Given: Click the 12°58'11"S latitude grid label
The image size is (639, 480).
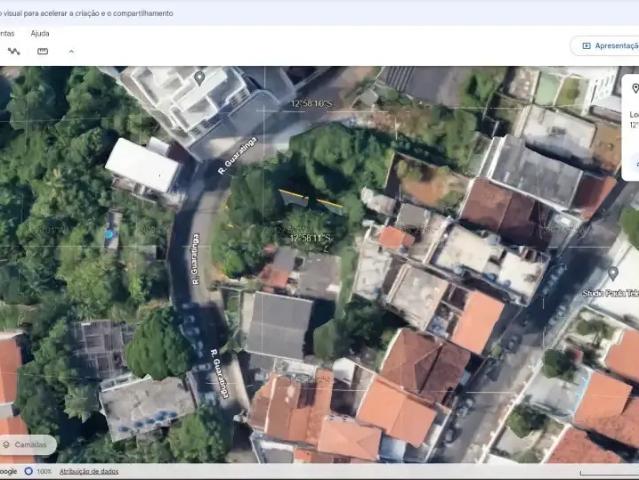Looking at the screenshot, I should point(311,237).
